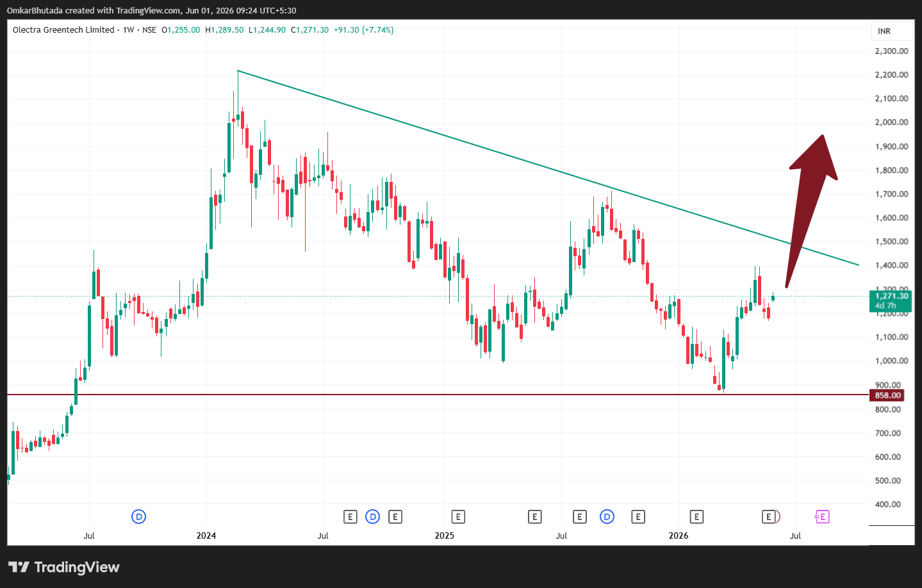Click the Jul label between 2025 and 2026

coord(561,535)
